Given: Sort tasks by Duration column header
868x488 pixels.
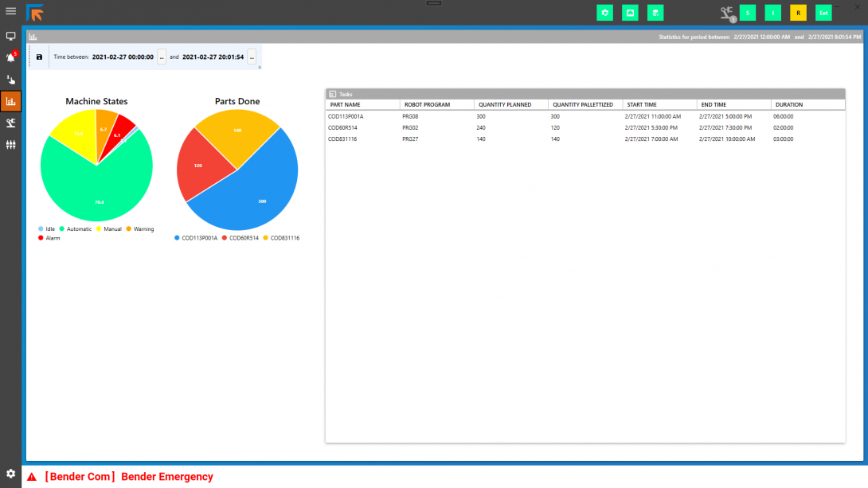Looking at the screenshot, I should tap(788, 105).
